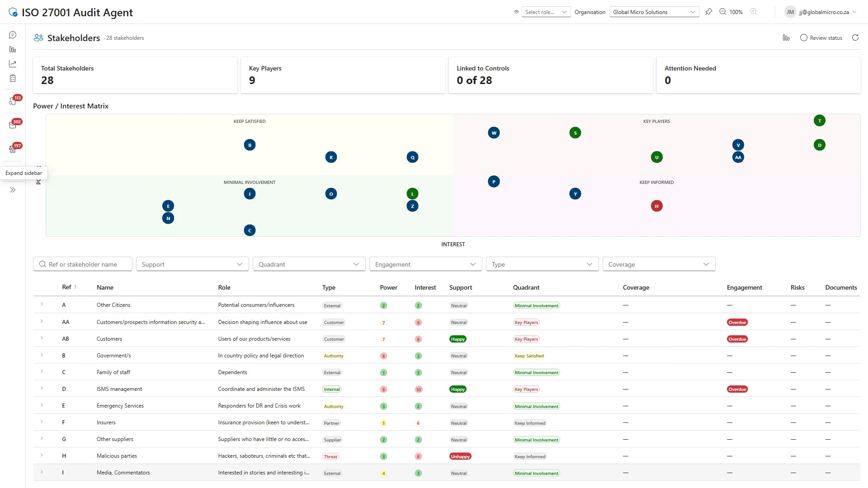Image resolution: width=868 pixels, height=488 pixels.
Task: Click the trending line chart sidebar icon
Action: [13, 64]
